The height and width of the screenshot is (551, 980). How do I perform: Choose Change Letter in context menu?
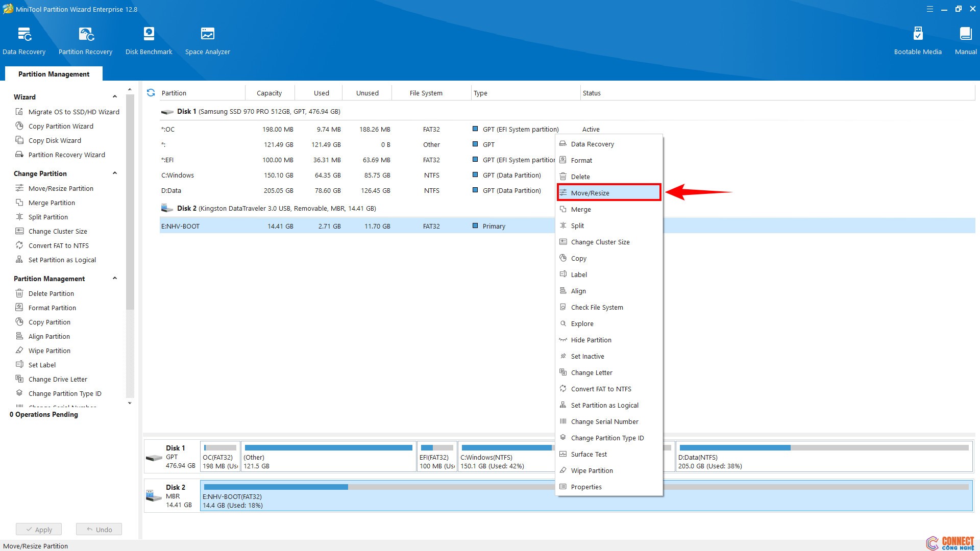pos(609,372)
